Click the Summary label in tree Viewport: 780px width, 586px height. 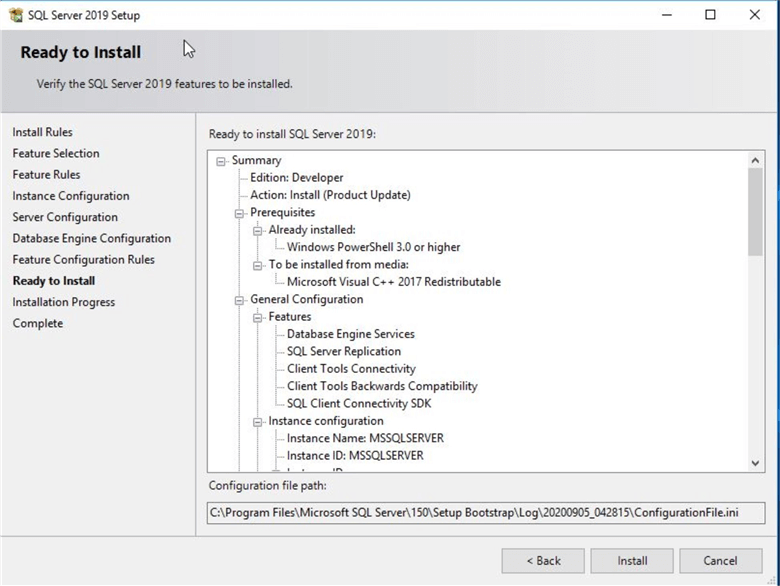(x=256, y=160)
